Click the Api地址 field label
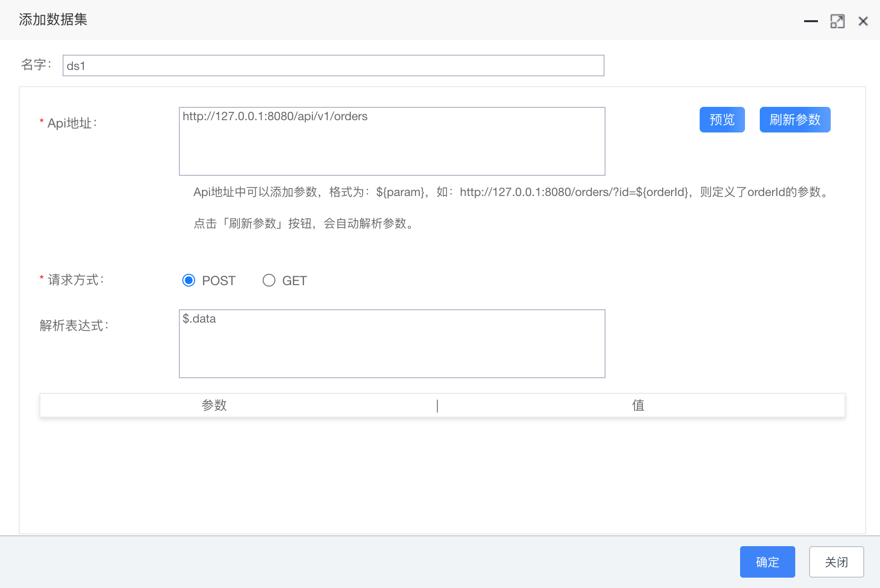 (72, 123)
